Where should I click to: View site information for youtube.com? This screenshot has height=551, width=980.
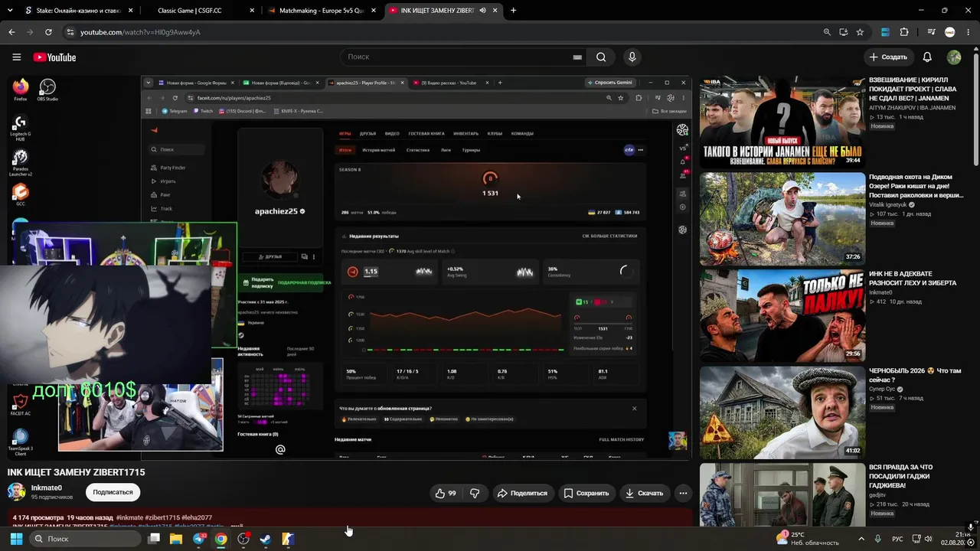(x=70, y=32)
